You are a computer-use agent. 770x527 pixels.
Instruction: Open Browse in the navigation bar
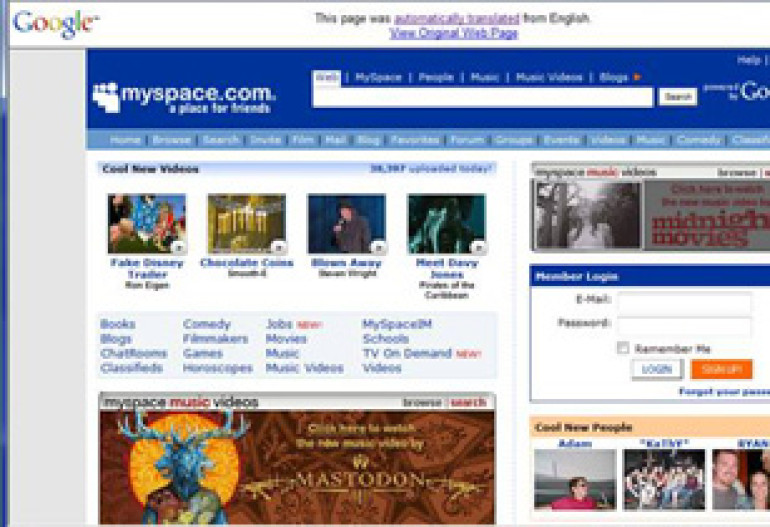[171, 140]
